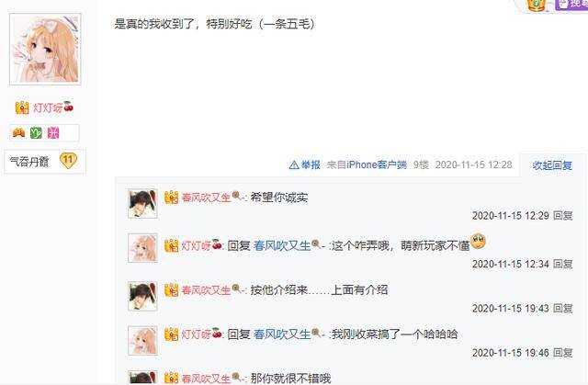588x385 pixels.
Task: Click the crown badge beside the sidebar username
Action: [x=22, y=108]
